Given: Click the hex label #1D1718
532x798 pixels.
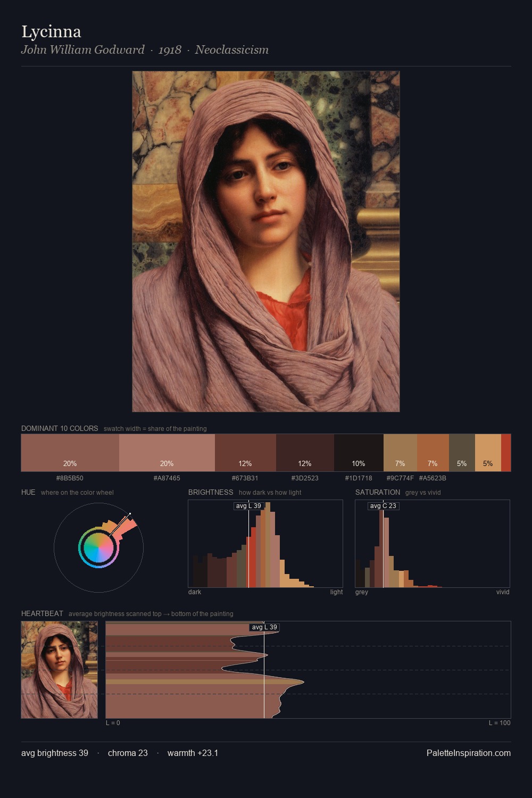Looking at the screenshot, I should [x=359, y=478].
